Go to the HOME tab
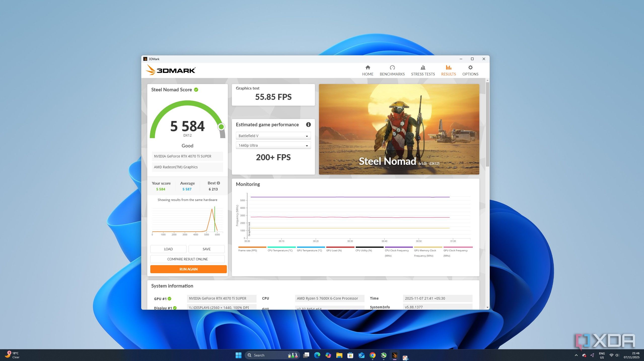Viewport: 644px width, 361px height. [368, 70]
